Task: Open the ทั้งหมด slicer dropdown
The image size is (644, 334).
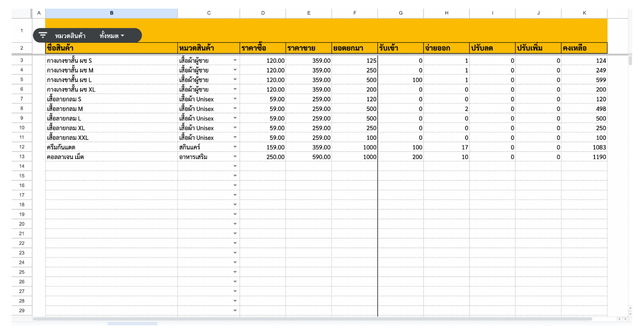Action: 112,36
